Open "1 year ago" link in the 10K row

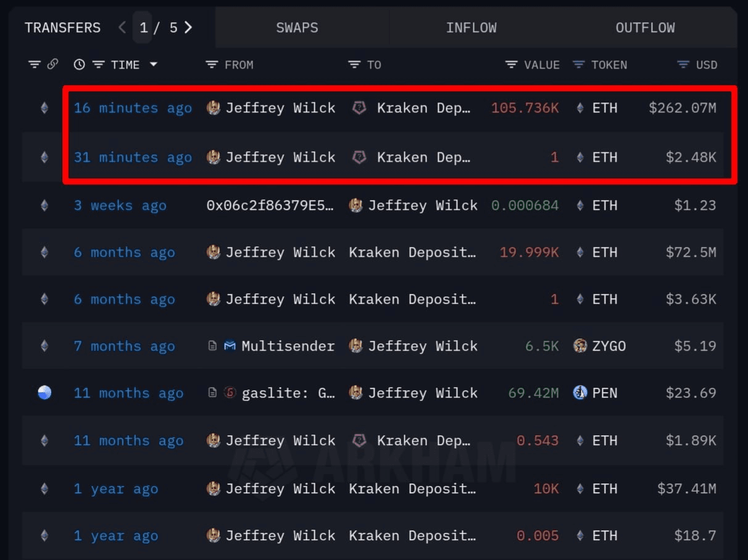115,489
